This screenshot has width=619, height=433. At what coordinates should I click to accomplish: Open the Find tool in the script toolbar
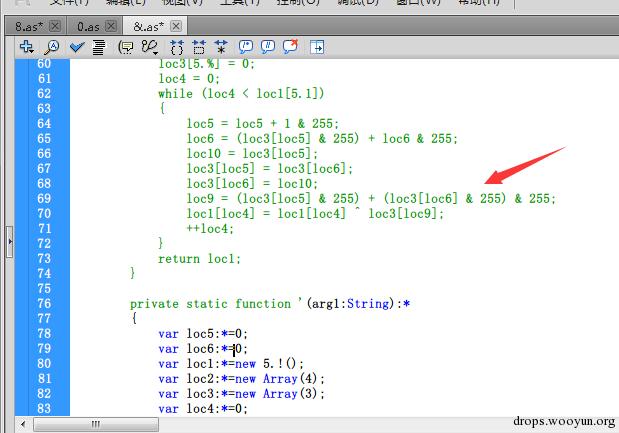[x=52, y=46]
